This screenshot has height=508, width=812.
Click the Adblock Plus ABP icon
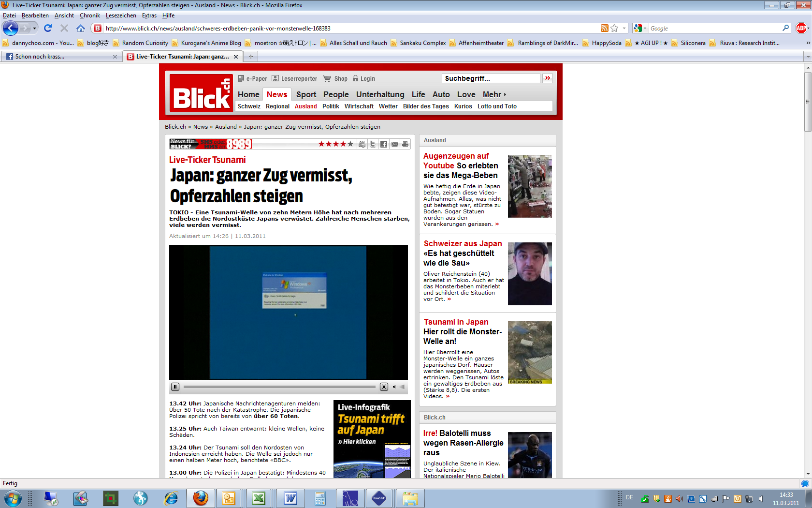[x=801, y=28]
